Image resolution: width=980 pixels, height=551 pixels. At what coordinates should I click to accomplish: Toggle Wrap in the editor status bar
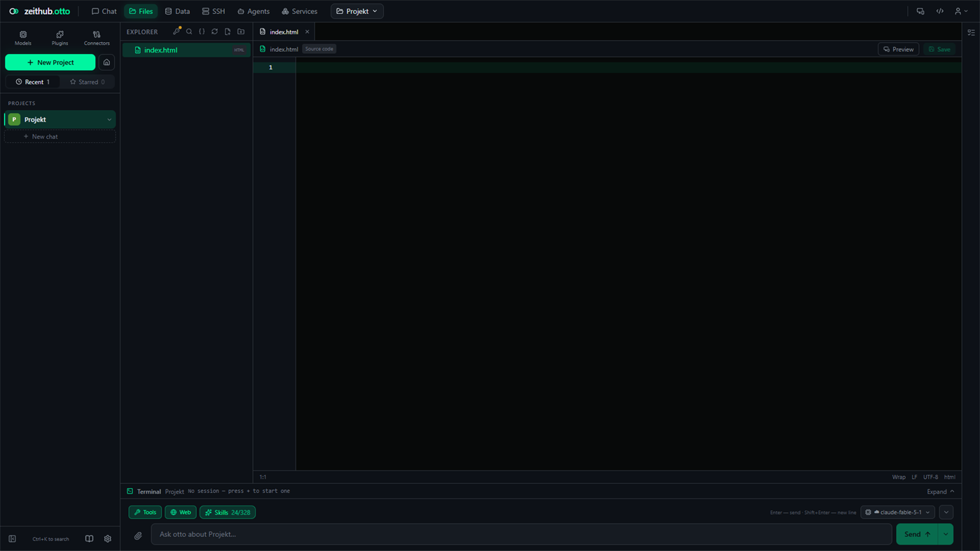click(x=899, y=477)
